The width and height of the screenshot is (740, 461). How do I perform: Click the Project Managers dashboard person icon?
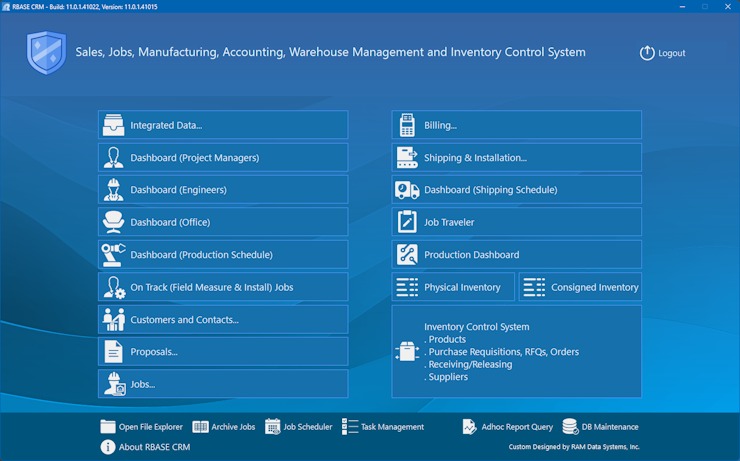113,158
